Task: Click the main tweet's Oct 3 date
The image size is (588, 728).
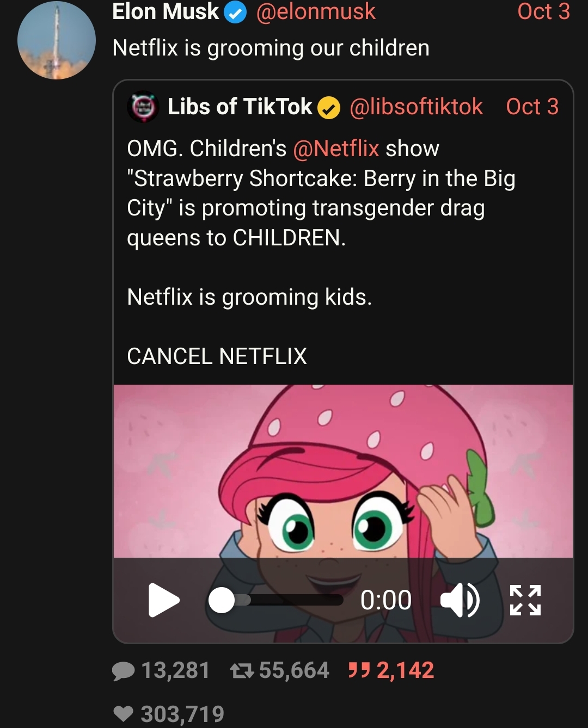Action: 543,11
